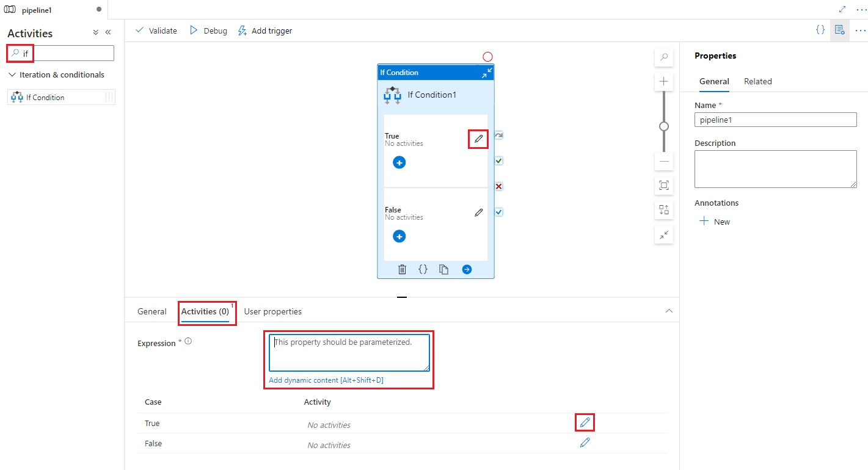
Task: Click the Add dynamic content link
Action: (326, 380)
